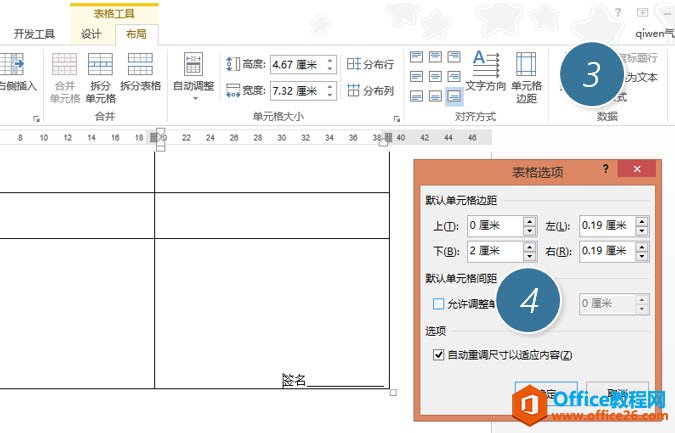Click the 取消 (Cancel) button in dialog
The height and width of the screenshot is (433, 675).
pyautogui.click(x=617, y=392)
